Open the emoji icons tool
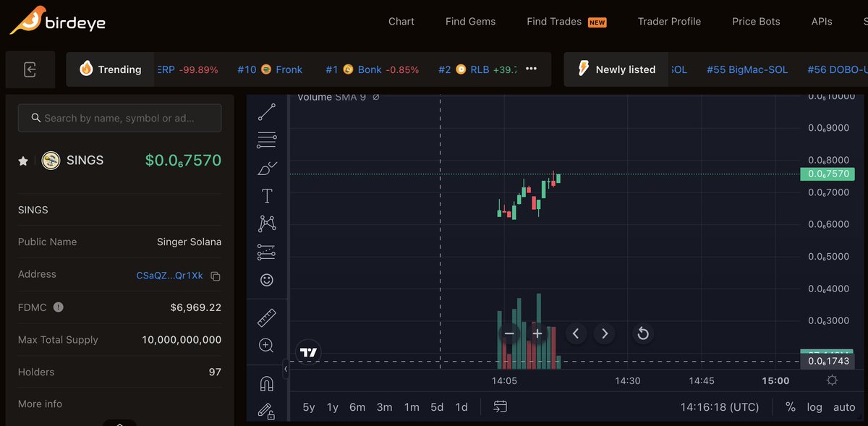This screenshot has height=426, width=868. (267, 280)
